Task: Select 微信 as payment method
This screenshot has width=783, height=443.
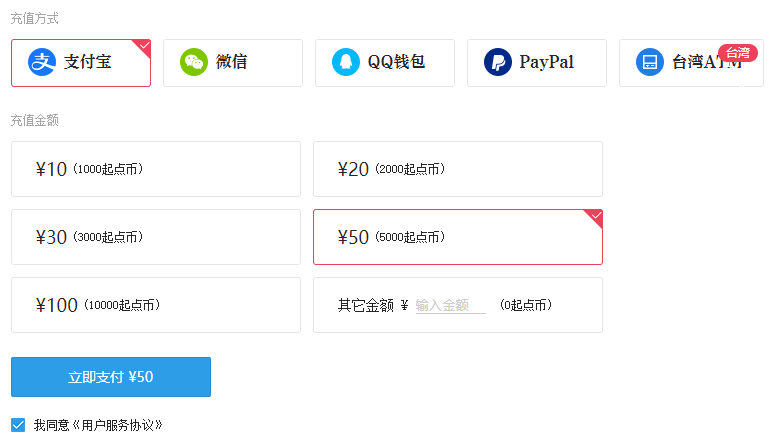Action: point(232,63)
